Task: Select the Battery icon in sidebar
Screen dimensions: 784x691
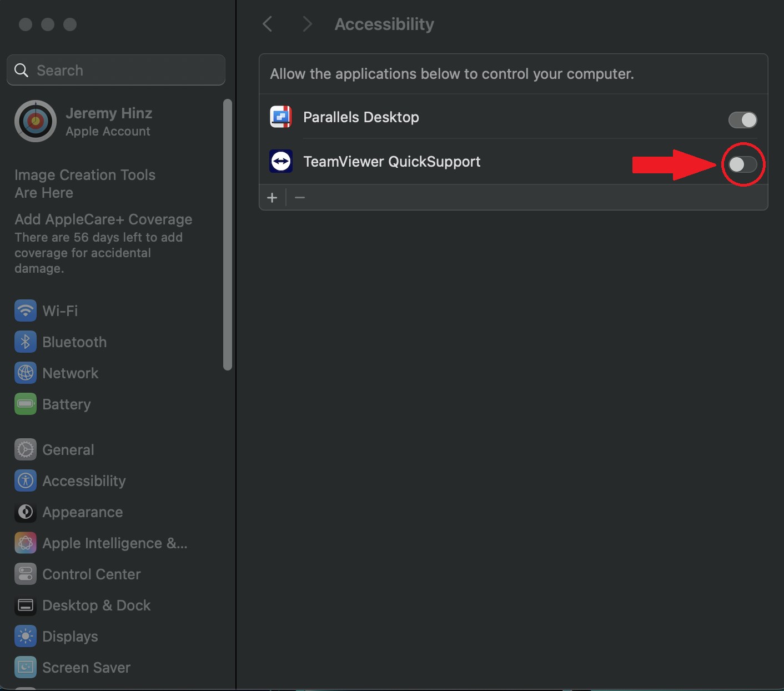Action: pyautogui.click(x=26, y=404)
